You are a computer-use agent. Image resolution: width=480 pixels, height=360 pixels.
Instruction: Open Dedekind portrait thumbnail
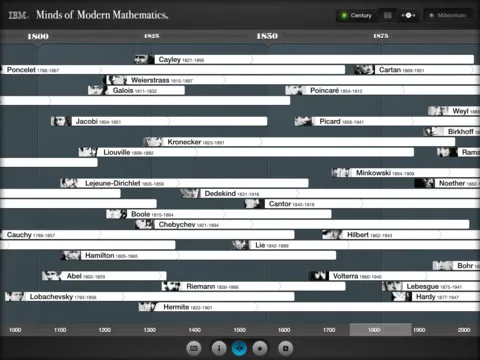coord(190,193)
